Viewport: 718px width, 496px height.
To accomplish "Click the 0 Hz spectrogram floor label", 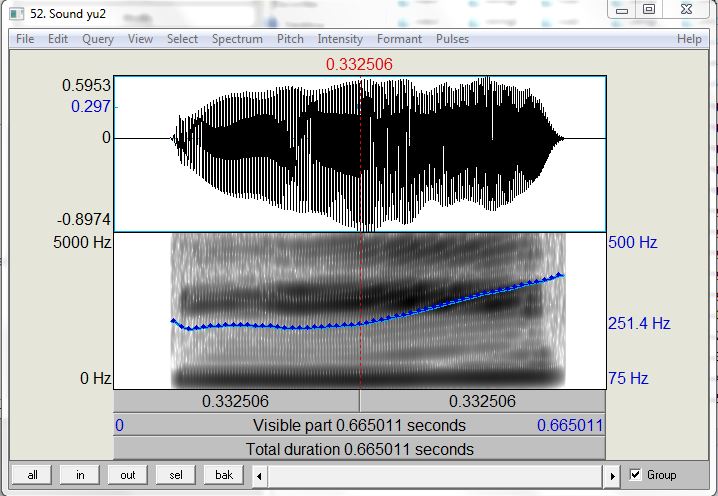I will click(x=95, y=378).
